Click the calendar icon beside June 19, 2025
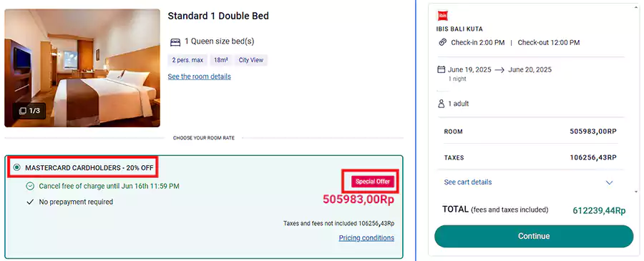 [x=441, y=69]
